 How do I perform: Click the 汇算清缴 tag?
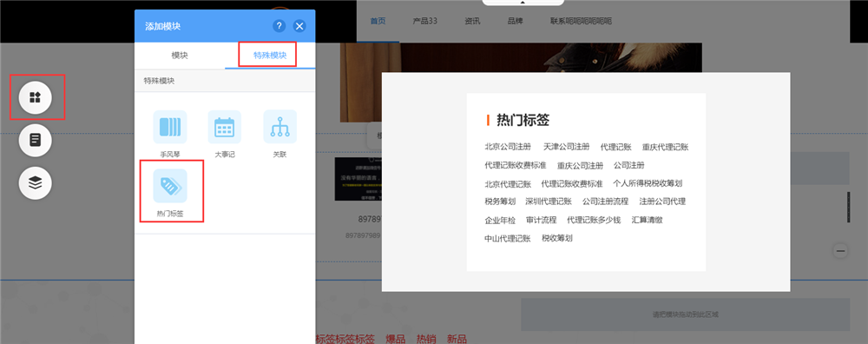click(648, 220)
